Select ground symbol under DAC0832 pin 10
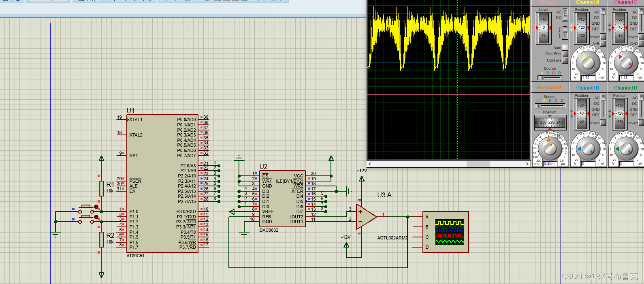 pyautogui.click(x=244, y=234)
